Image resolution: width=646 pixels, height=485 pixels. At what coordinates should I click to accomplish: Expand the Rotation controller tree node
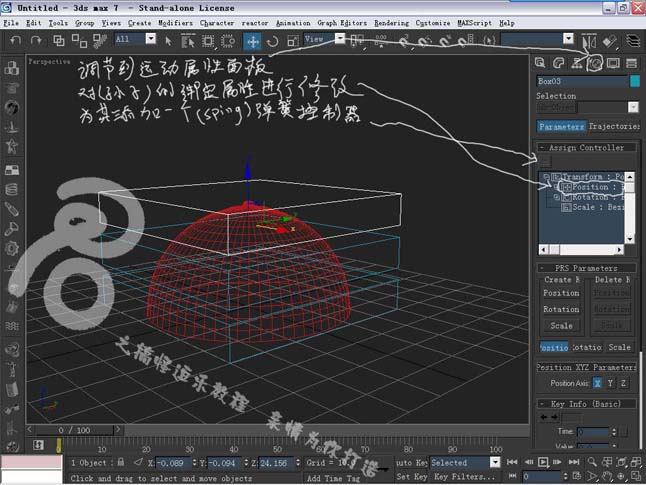click(x=557, y=197)
